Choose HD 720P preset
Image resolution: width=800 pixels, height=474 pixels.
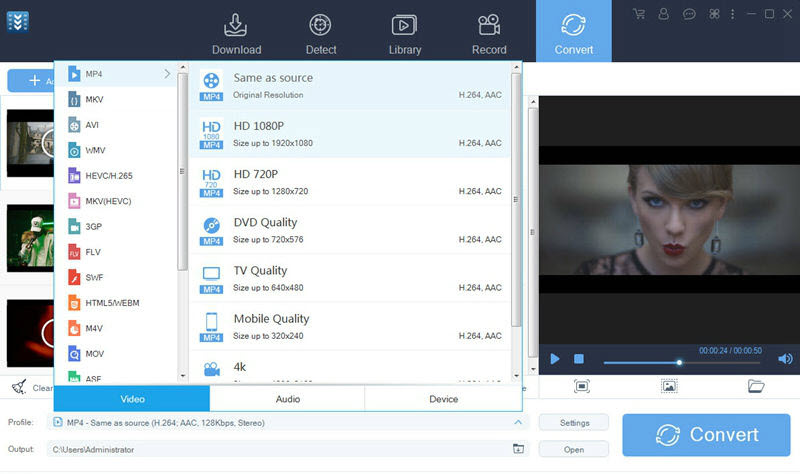350,182
